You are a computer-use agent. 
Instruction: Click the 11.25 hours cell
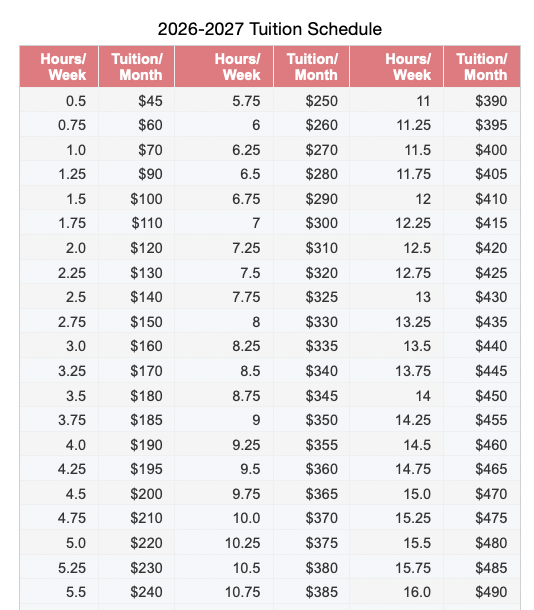click(396, 125)
